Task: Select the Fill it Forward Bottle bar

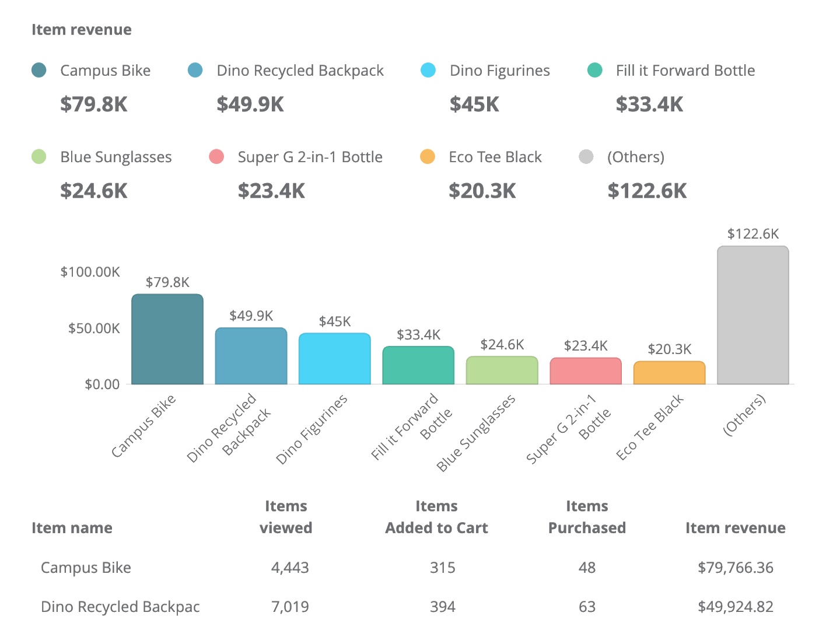Action: tap(418, 365)
